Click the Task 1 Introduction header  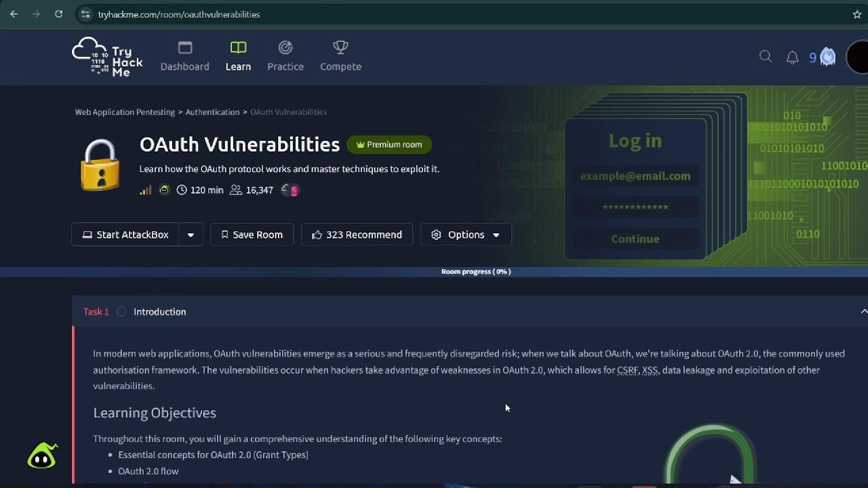pos(470,312)
